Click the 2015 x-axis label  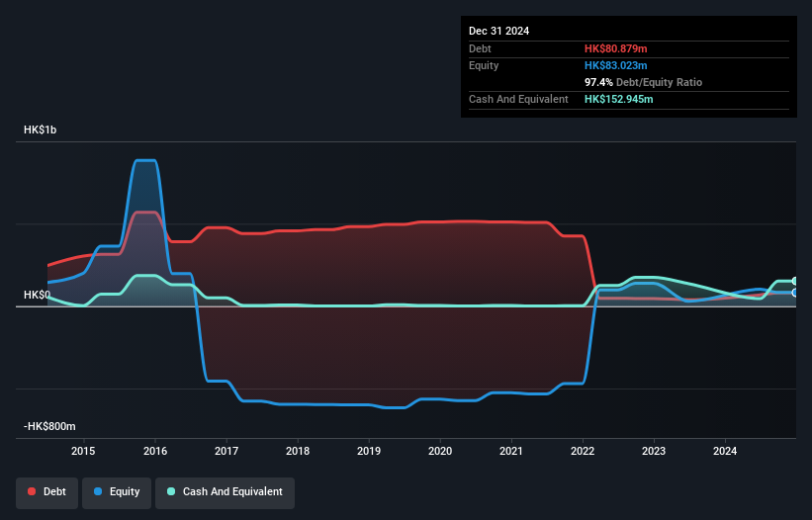pyautogui.click(x=83, y=451)
